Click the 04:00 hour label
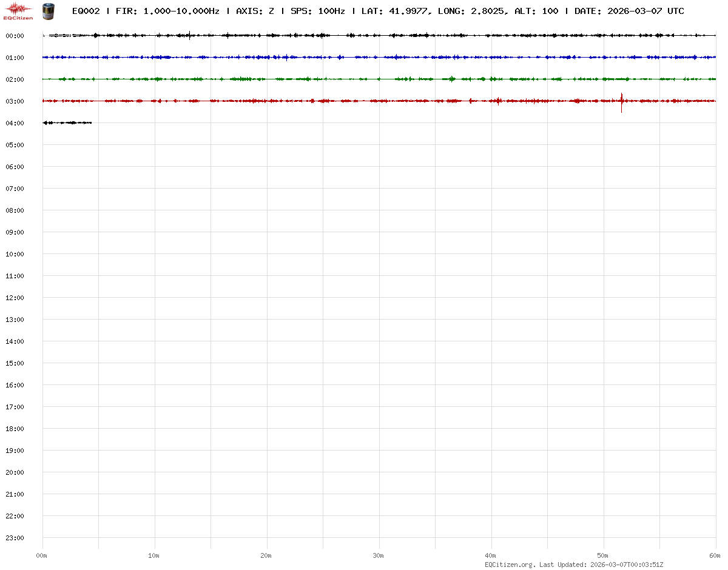Viewport: 728px width, 570px height. click(15, 123)
